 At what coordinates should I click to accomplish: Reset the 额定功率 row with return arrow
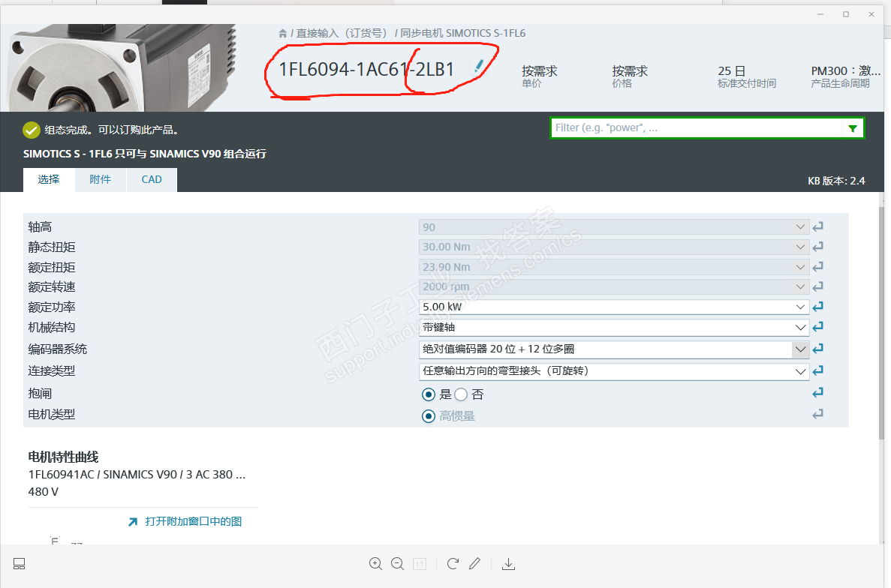817,307
